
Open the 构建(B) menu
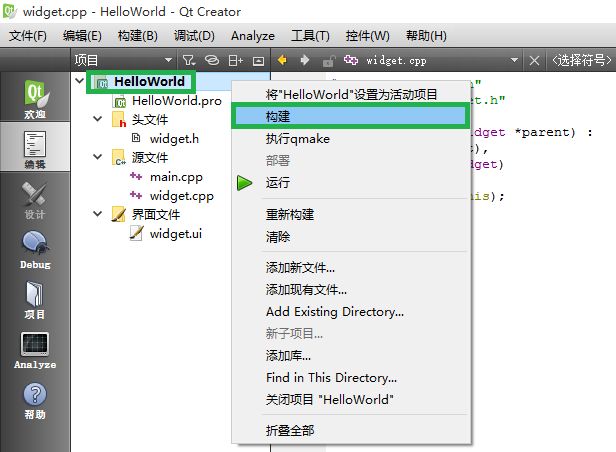(x=138, y=36)
